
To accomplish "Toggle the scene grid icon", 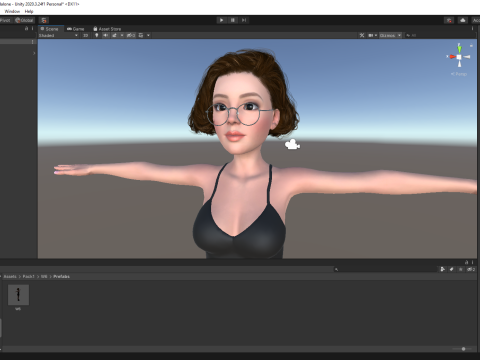I will pyautogui.click(x=141, y=35).
